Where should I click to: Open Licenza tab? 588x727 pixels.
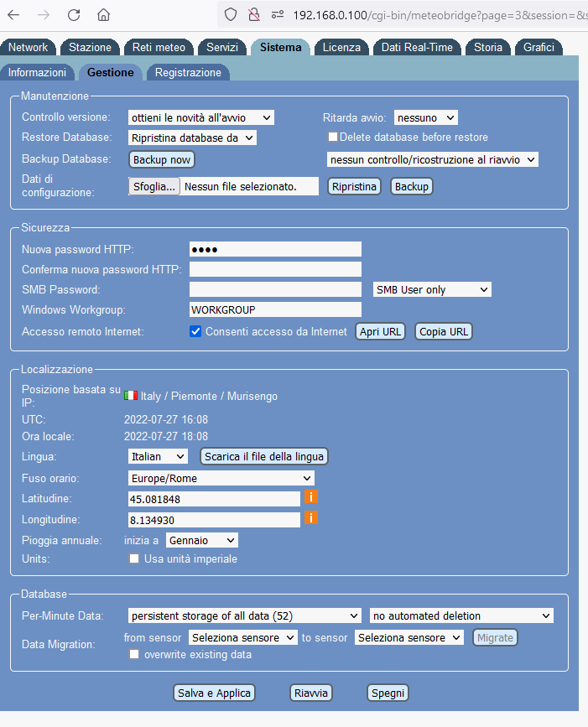coord(341,47)
